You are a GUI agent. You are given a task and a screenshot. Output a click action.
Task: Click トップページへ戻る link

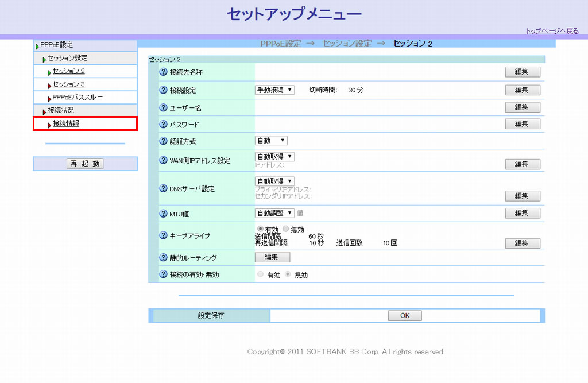552,31
